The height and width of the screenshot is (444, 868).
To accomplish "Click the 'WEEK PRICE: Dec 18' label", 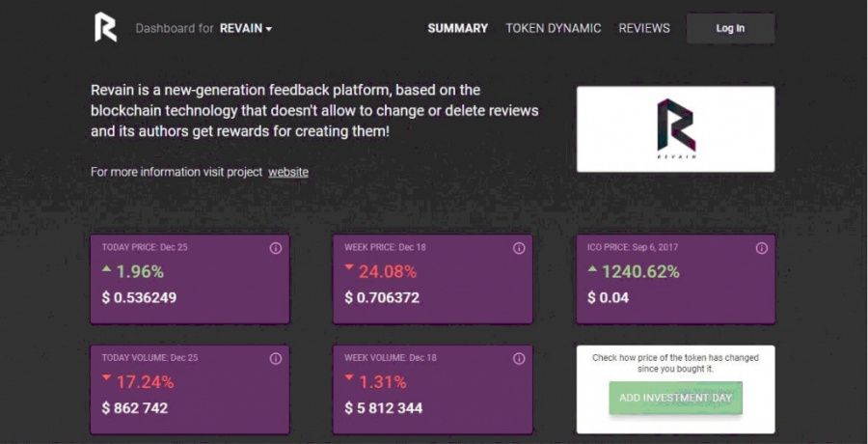I will 385,247.
